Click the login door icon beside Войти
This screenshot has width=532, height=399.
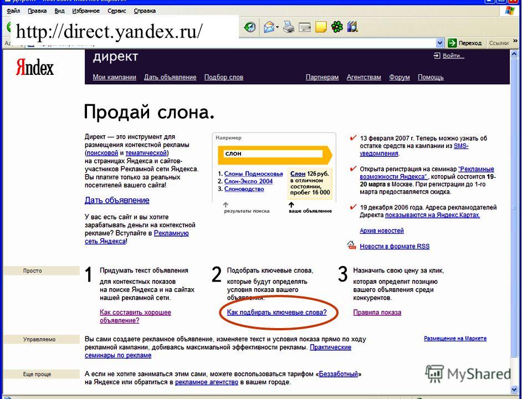pyautogui.click(x=437, y=55)
